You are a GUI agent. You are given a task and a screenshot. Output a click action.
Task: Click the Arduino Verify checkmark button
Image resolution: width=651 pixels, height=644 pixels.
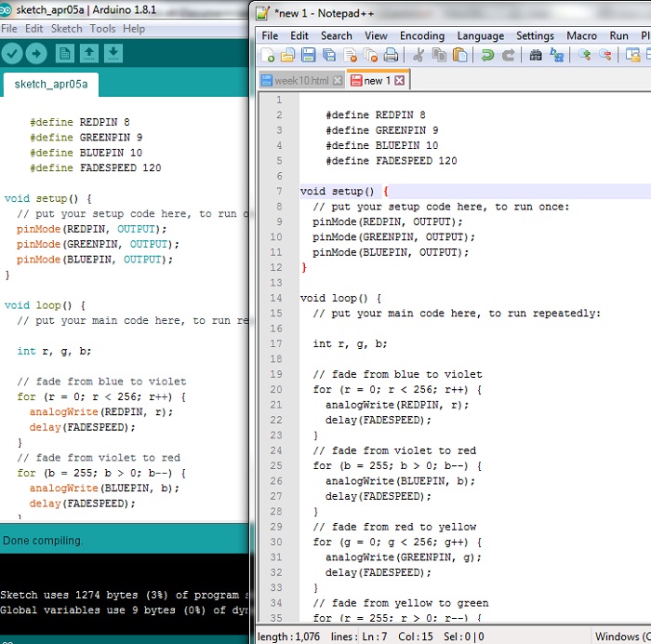11,54
